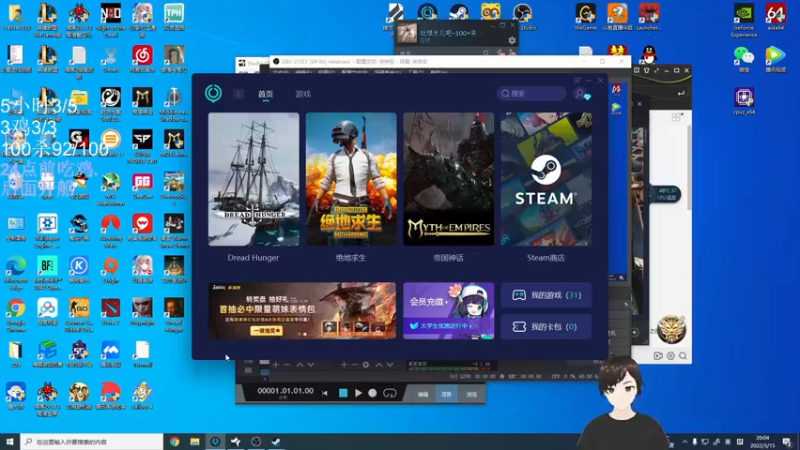Open the GeForce Experience desktop icon
Image resolution: width=800 pixels, height=450 pixels.
tap(744, 20)
